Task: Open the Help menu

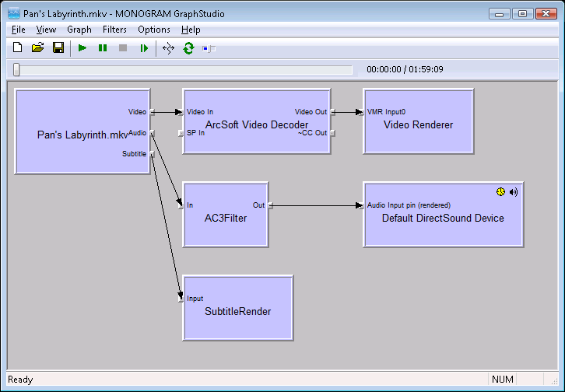Action: click(x=191, y=30)
